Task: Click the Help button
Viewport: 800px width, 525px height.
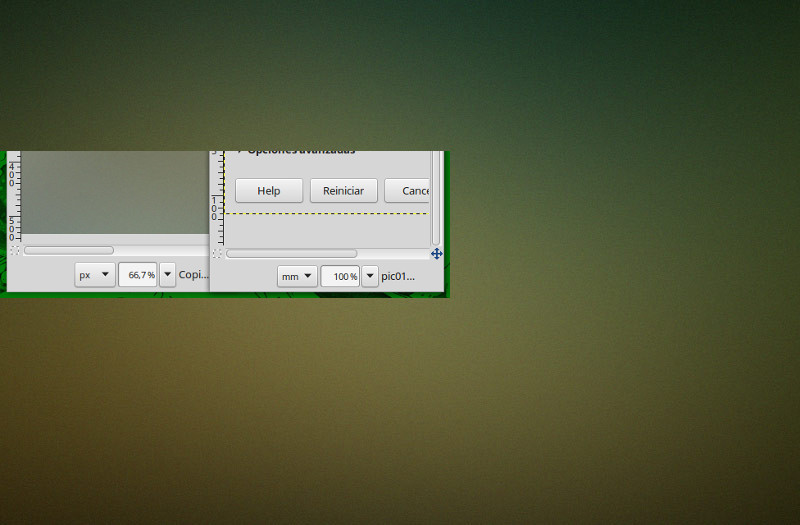Action: (x=269, y=191)
